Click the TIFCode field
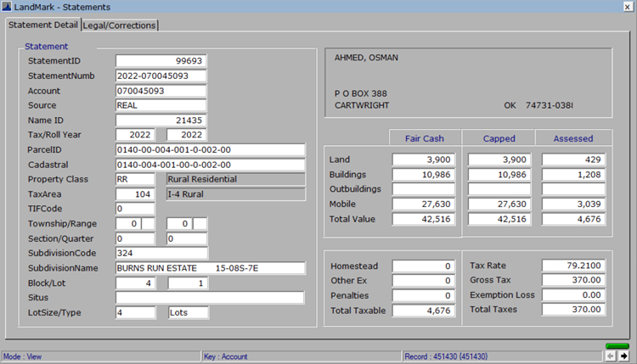Viewport: 637px width, 364px height. [x=135, y=209]
